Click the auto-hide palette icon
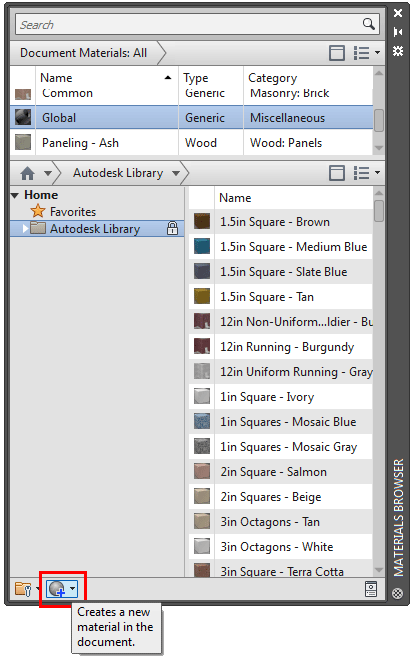The width and height of the screenshot is (414, 660). [398, 32]
